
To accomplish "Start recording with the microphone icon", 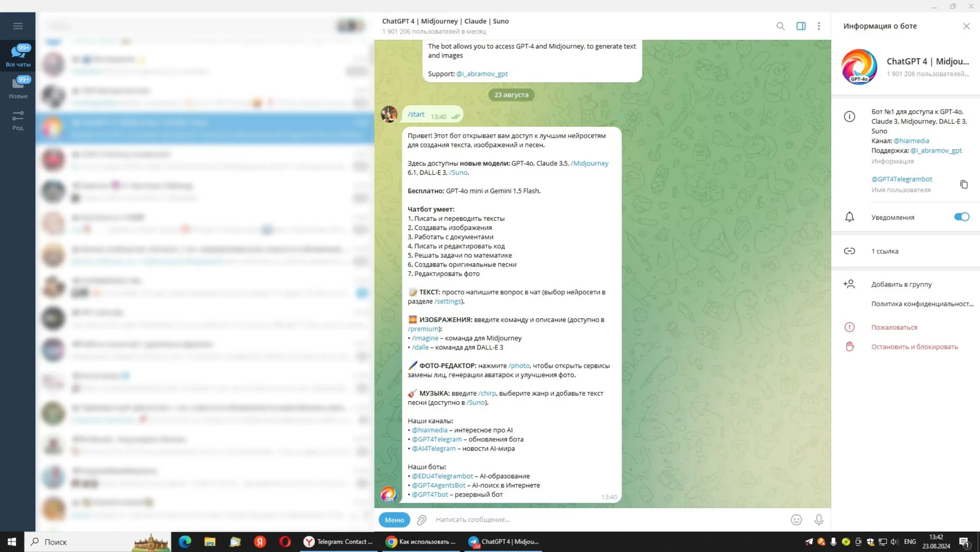I will (x=818, y=519).
